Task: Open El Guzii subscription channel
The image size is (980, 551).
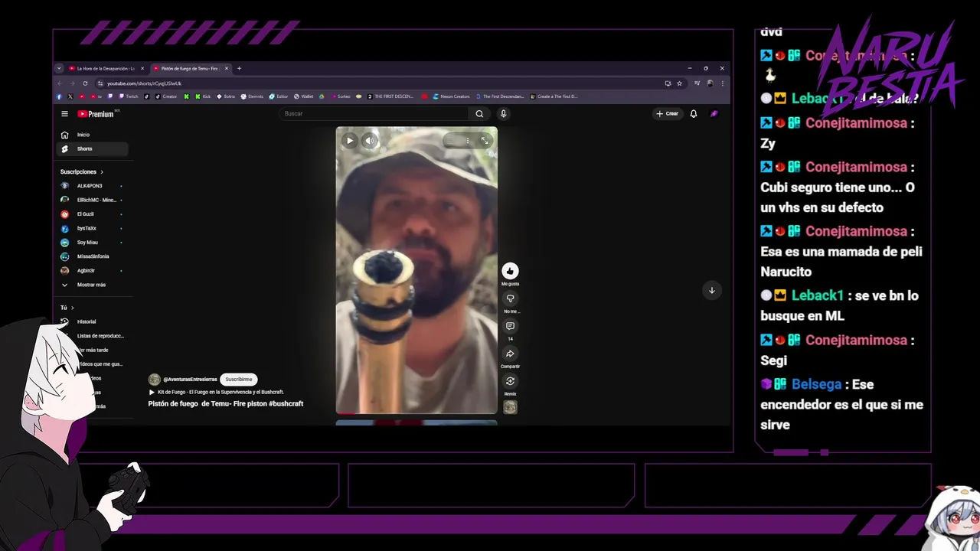Action: pos(93,214)
